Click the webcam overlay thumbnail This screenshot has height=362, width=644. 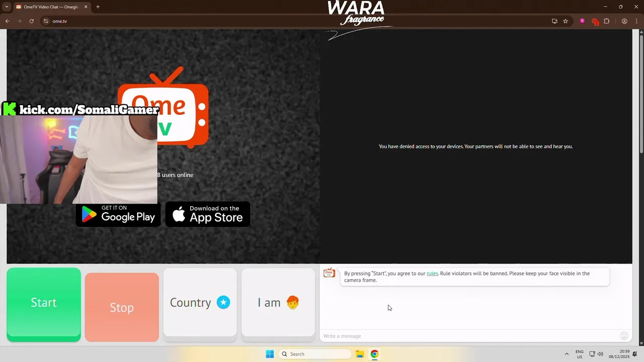pos(78,160)
